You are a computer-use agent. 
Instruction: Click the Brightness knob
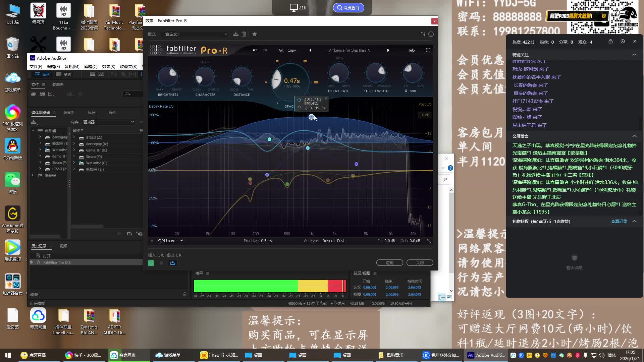click(x=168, y=76)
